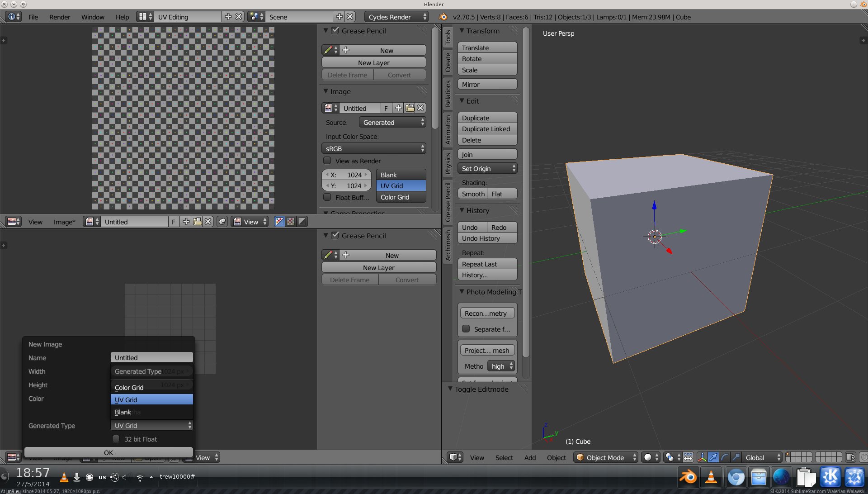This screenshot has width=868, height=494.
Task: Click the translate manipulator arrow icon
Action: [713, 457]
